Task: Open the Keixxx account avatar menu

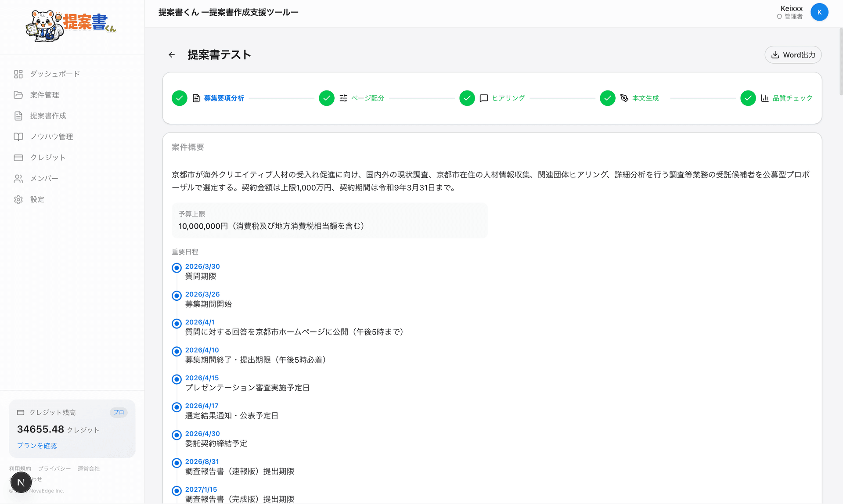Action: point(819,12)
